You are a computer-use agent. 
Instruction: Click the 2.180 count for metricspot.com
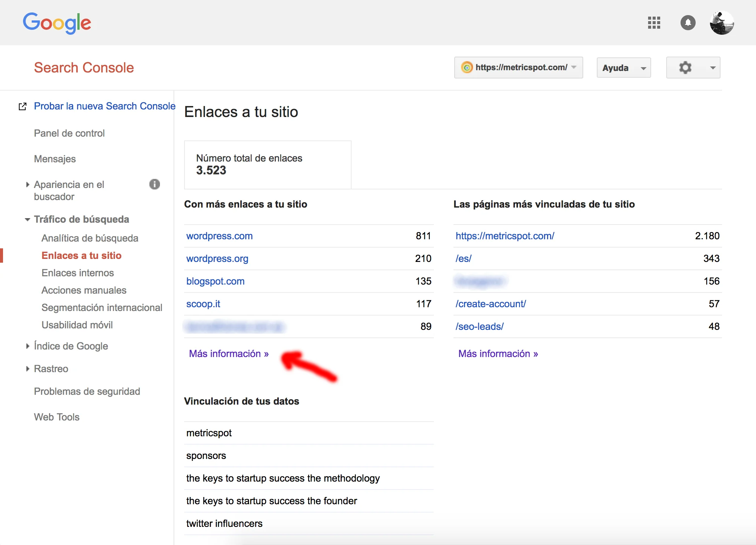[x=707, y=236]
